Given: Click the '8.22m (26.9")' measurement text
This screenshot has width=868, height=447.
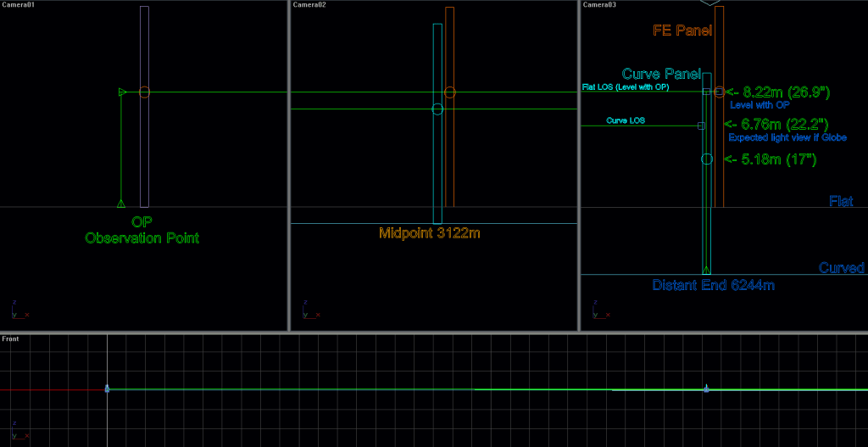Looking at the screenshot, I should (x=785, y=92).
